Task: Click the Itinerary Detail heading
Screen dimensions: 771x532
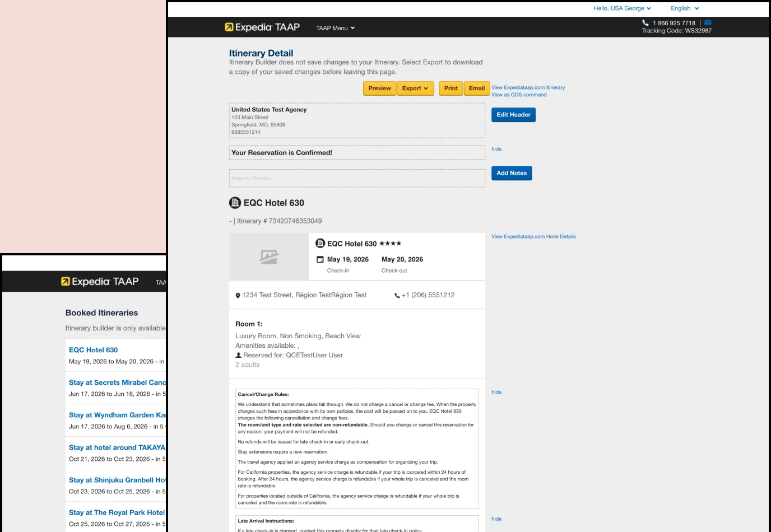Action: (261, 53)
